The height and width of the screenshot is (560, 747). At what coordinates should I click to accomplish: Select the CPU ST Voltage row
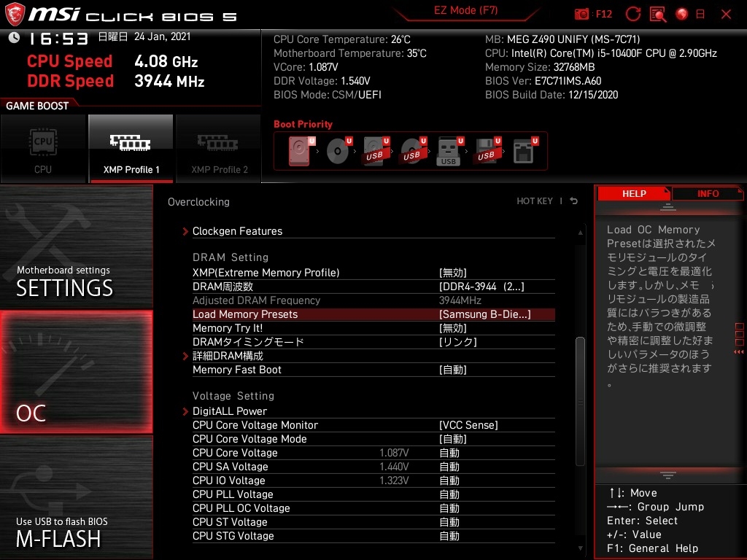pyautogui.click(x=373, y=522)
